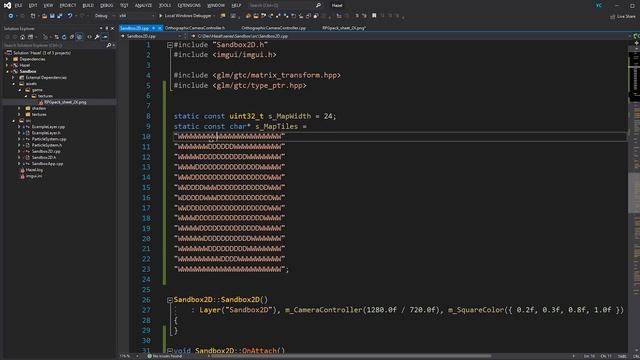
Task: Click Solution Explorer refresh icon
Action: 64,37
